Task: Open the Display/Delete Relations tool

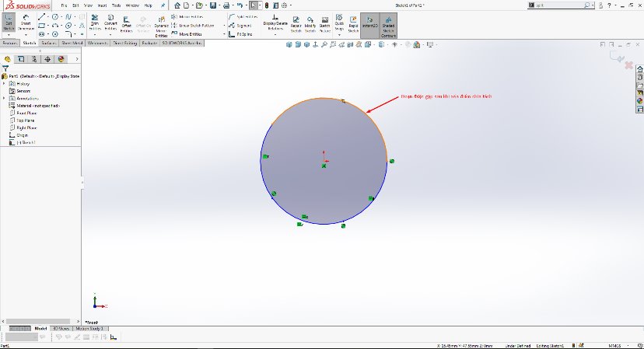Action: [x=275, y=23]
